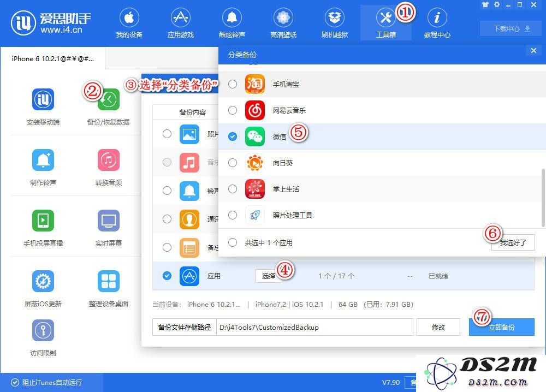Select the 掌上生活 radio button
The width and height of the screenshot is (546, 392).
click(x=233, y=189)
